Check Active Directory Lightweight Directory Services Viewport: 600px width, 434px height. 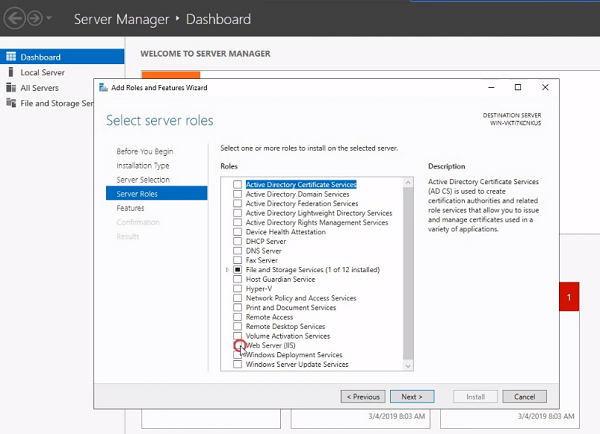pos(237,213)
